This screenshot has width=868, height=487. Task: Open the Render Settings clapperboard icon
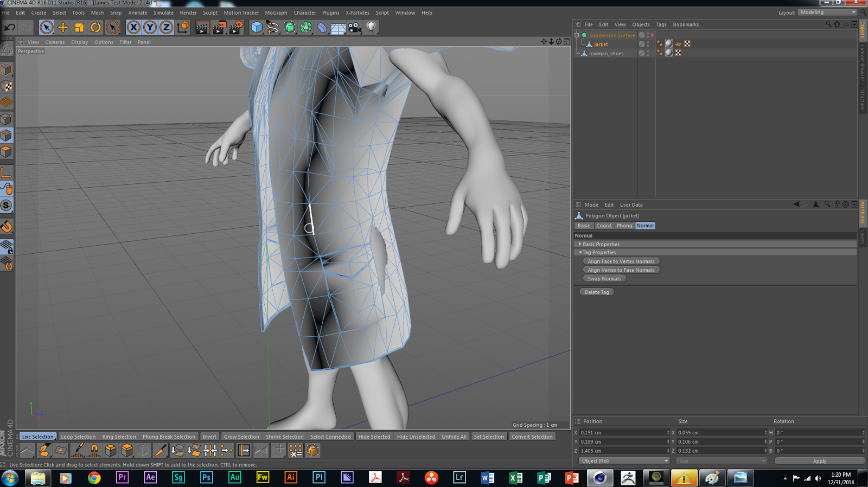tap(236, 27)
